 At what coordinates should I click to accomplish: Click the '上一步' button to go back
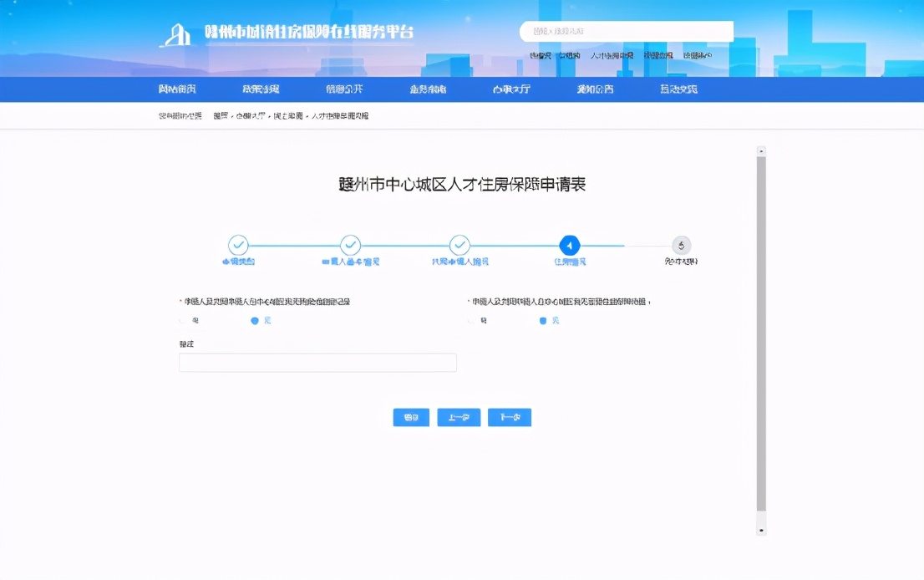[x=460, y=417]
